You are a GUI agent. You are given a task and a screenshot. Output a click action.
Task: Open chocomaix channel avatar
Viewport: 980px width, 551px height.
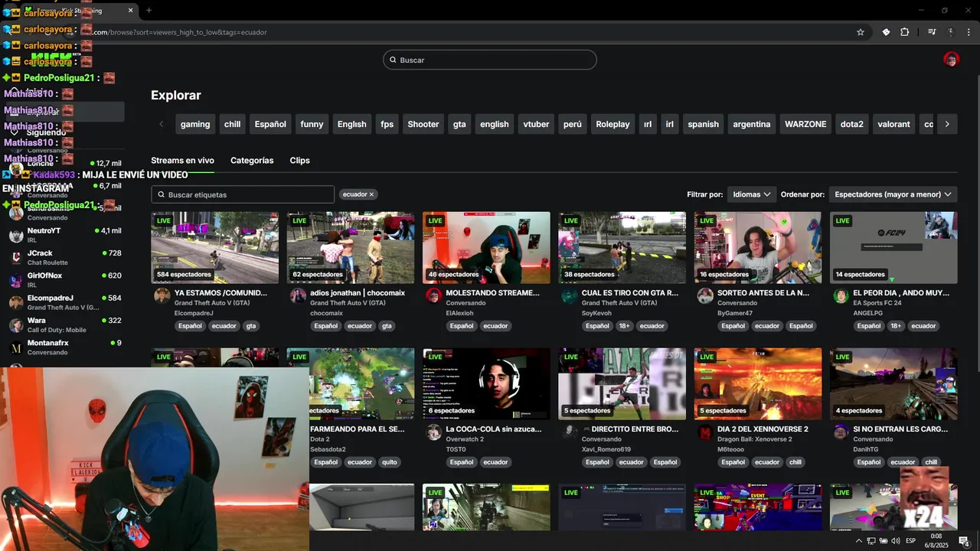tap(298, 295)
